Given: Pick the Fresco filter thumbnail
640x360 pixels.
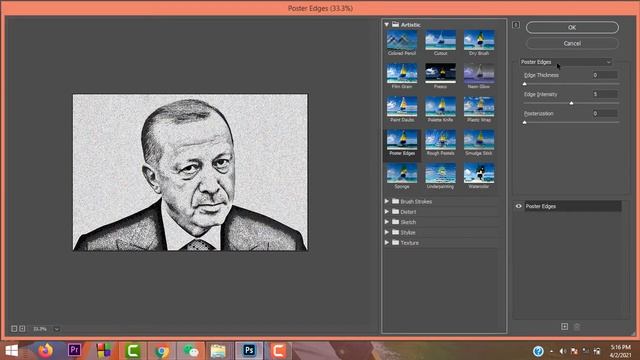Looking at the screenshot, I should pyautogui.click(x=440, y=73).
